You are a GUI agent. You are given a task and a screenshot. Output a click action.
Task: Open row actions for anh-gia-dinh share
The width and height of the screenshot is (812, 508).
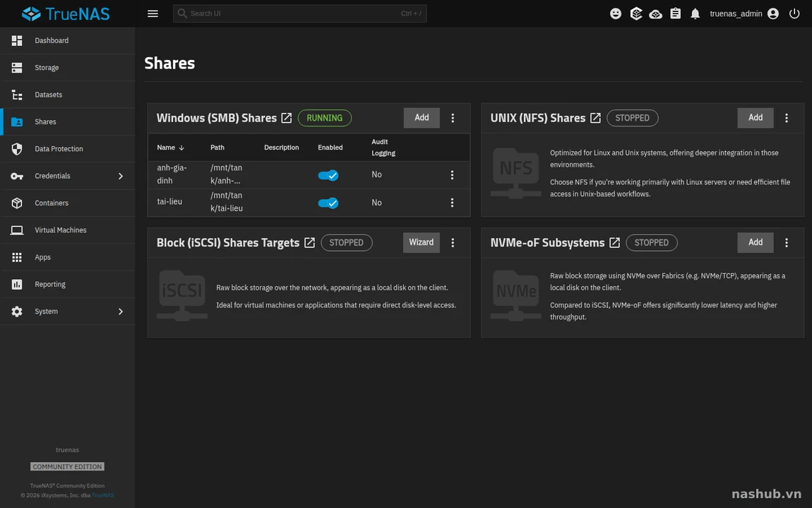452,175
